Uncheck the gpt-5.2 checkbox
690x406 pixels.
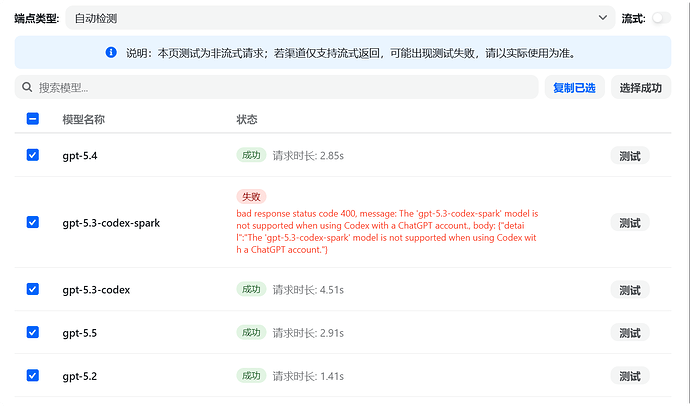33,375
